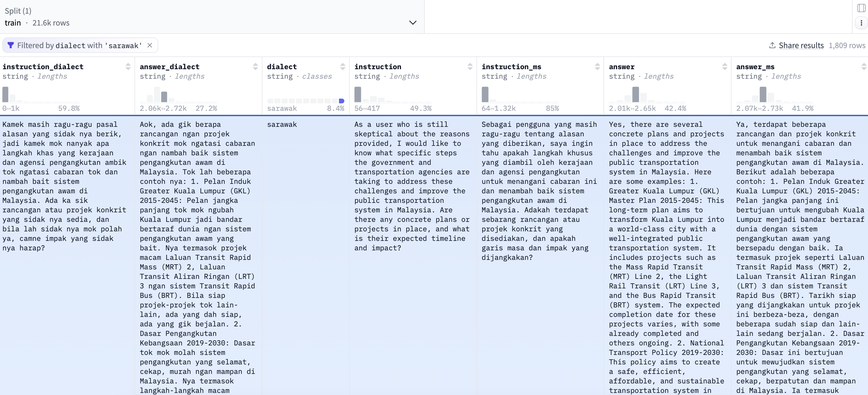Sort by answer_ms column
Image resolution: width=868 pixels, height=395 pixels.
pos(864,67)
